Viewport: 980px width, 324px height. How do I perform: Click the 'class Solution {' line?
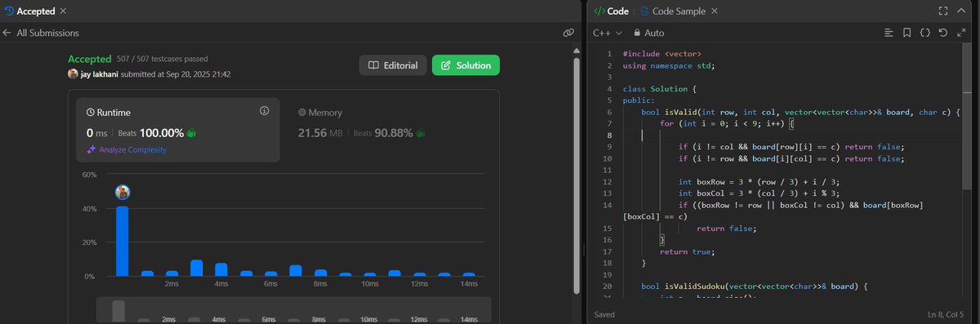tap(660, 88)
